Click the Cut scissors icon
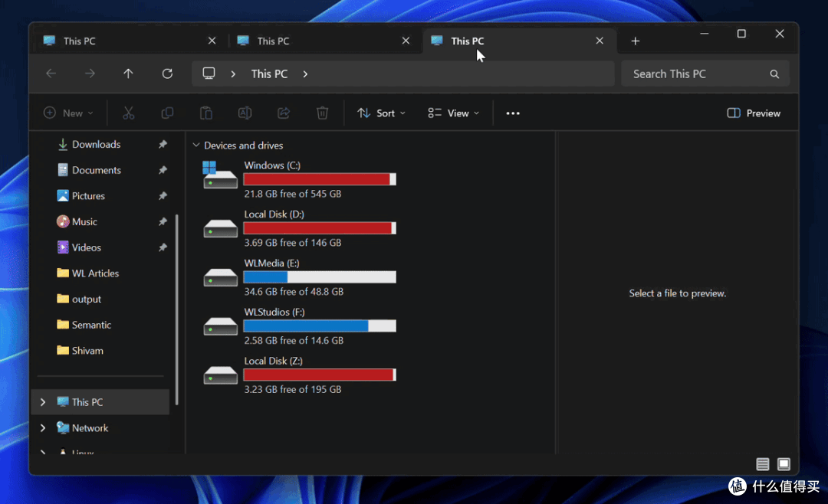The image size is (828, 504). tap(128, 113)
